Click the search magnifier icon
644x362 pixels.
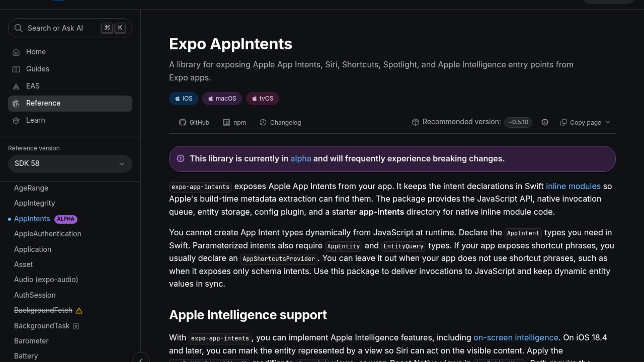coord(18,28)
